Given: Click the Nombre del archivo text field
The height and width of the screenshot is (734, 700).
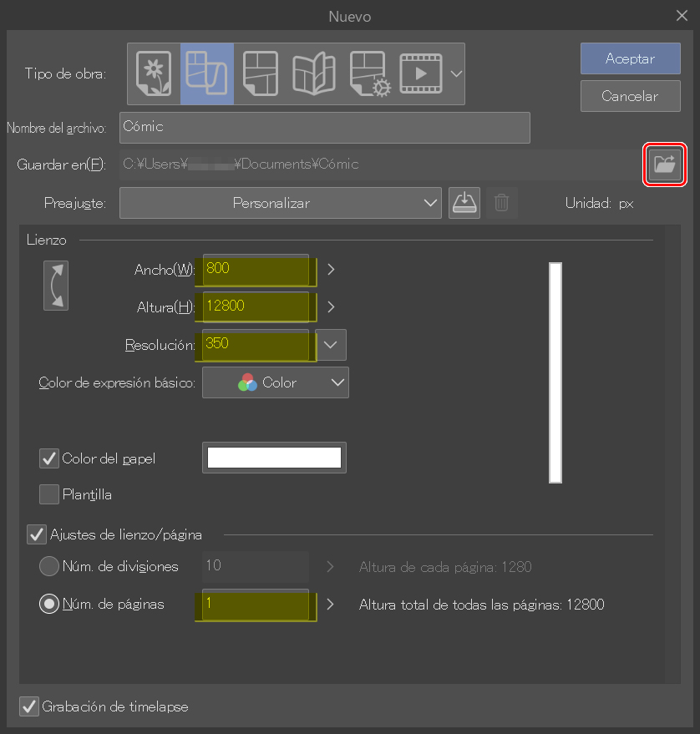Looking at the screenshot, I should [324, 127].
